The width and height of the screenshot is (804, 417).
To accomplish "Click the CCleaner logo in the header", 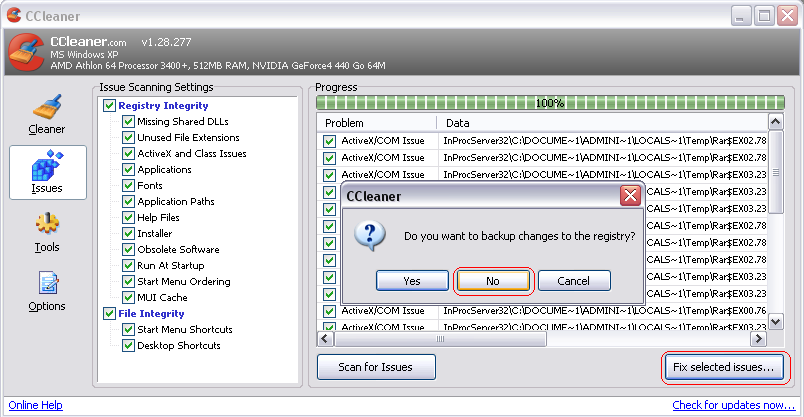I will pyautogui.click(x=26, y=52).
